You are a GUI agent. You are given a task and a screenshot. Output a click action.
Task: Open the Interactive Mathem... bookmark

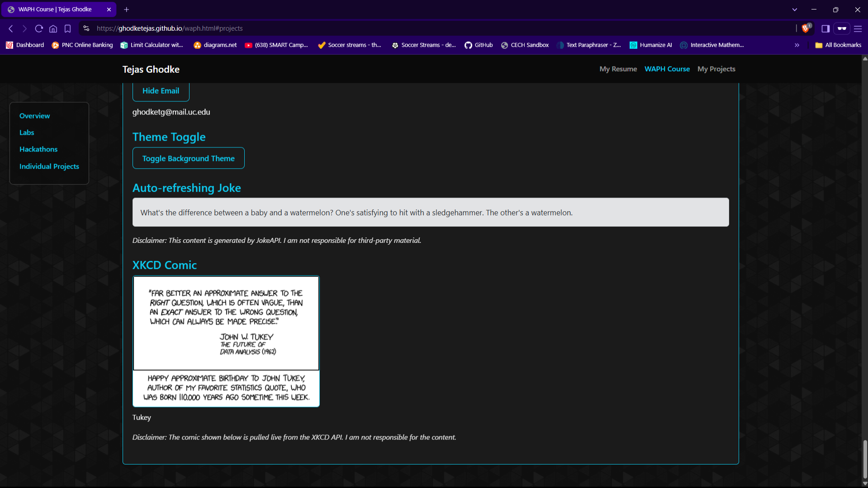(x=712, y=45)
